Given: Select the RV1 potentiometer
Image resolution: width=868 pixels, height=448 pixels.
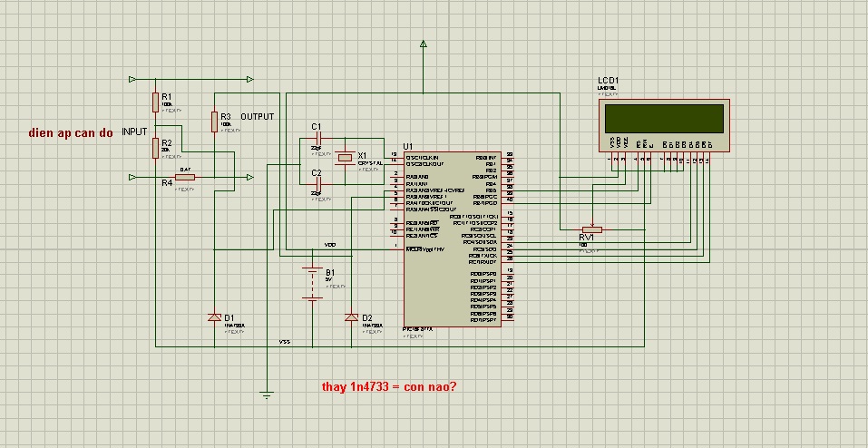Looking at the screenshot, I should [592, 230].
